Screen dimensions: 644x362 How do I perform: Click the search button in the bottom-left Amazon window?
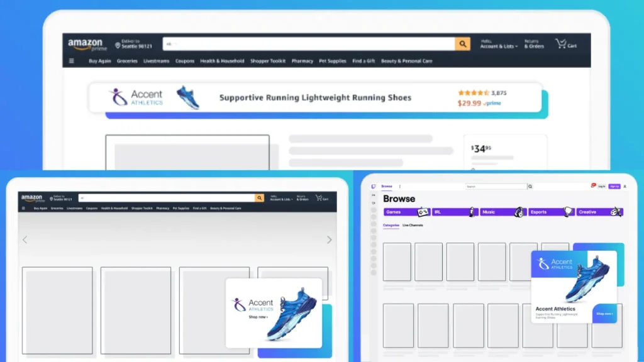coord(260,198)
